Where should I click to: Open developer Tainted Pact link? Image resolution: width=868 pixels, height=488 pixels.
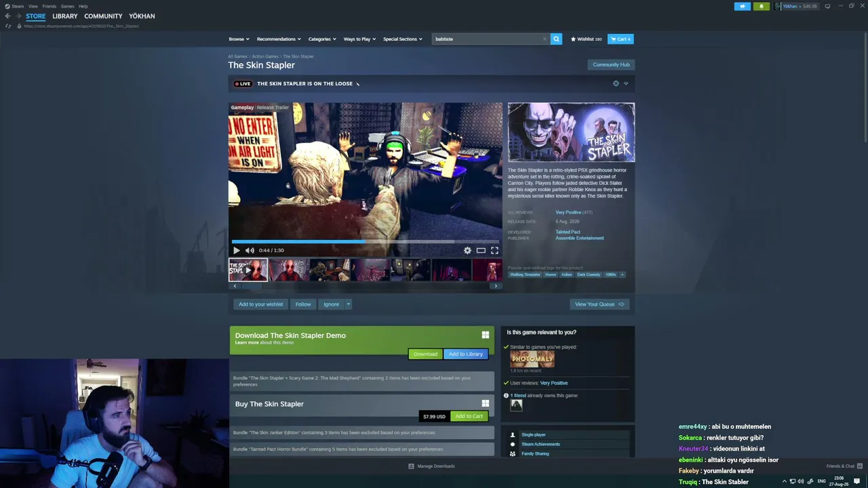tap(568, 232)
